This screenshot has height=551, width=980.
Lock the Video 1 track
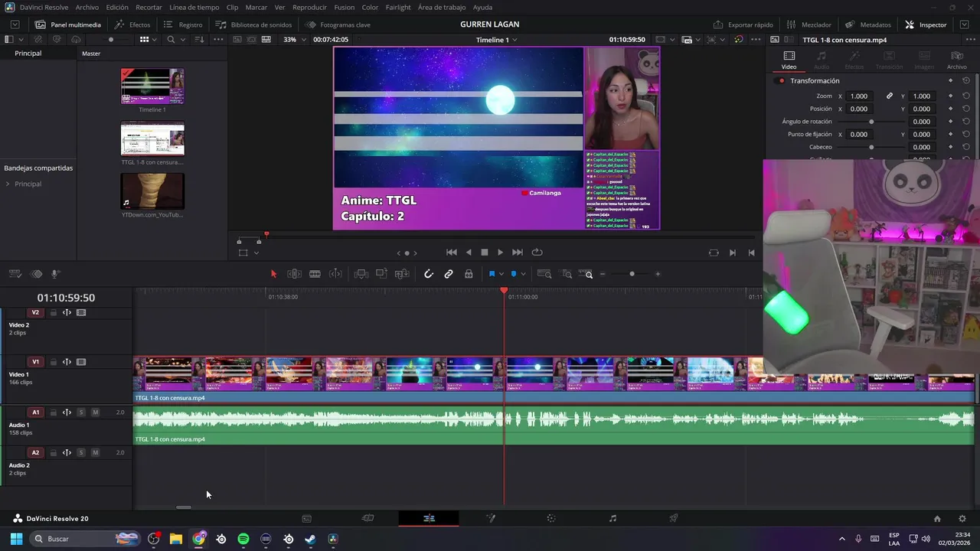pyautogui.click(x=54, y=362)
